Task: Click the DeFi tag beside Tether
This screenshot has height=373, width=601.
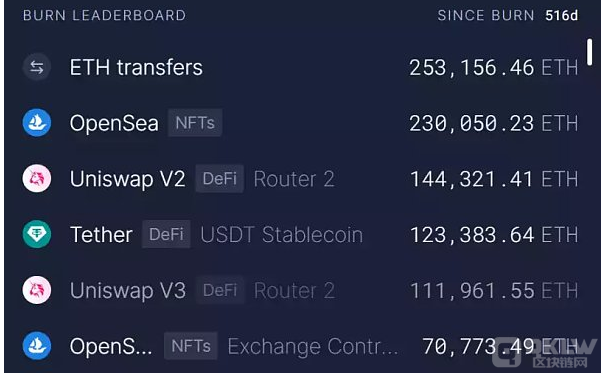Action: click(x=166, y=234)
